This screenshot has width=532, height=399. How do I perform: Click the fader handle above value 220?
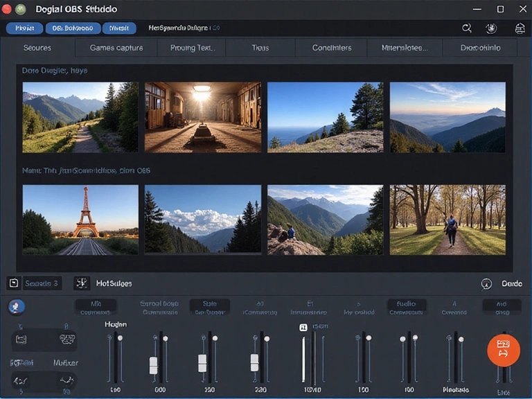point(254,362)
